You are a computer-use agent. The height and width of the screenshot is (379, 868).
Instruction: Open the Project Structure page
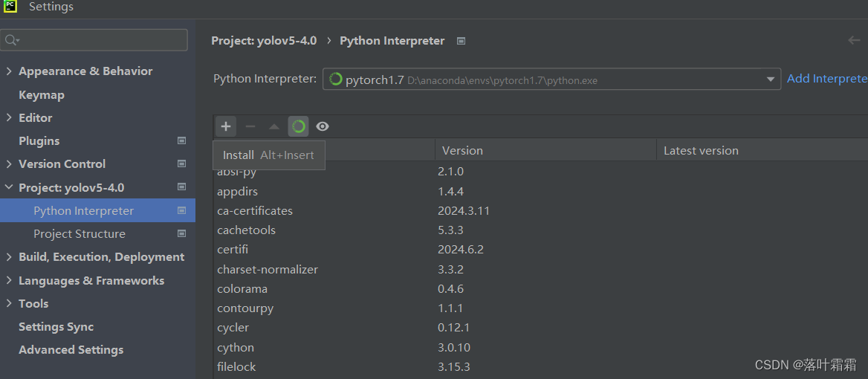[80, 234]
